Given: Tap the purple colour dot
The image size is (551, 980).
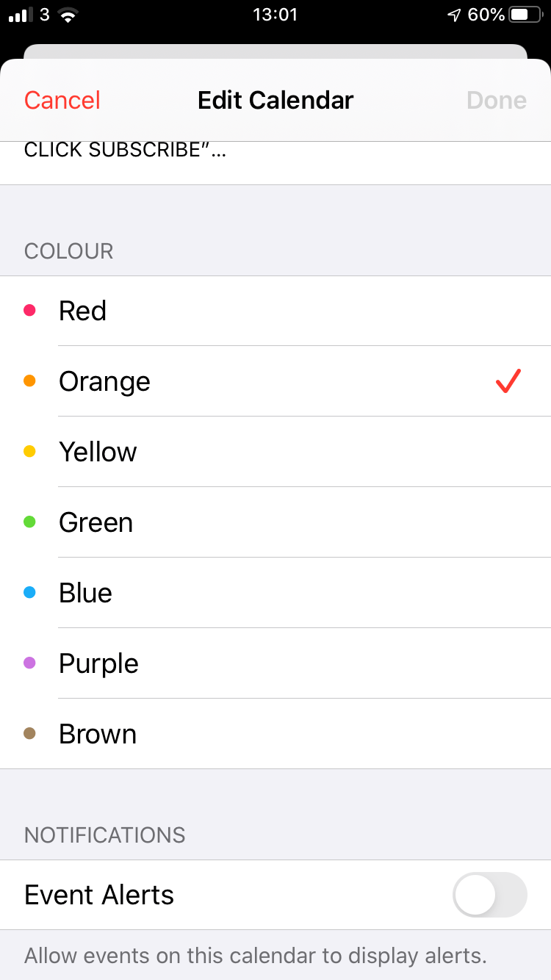Looking at the screenshot, I should [x=29, y=663].
